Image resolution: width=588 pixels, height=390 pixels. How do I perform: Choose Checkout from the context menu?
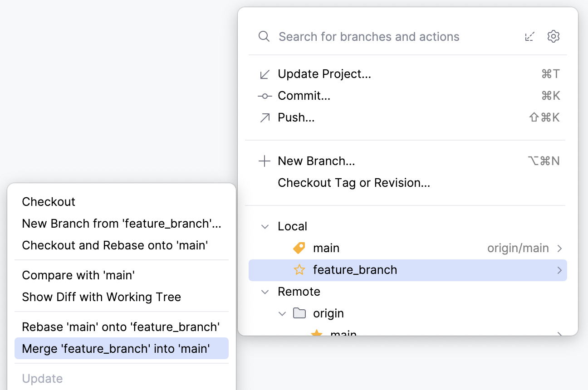(48, 201)
